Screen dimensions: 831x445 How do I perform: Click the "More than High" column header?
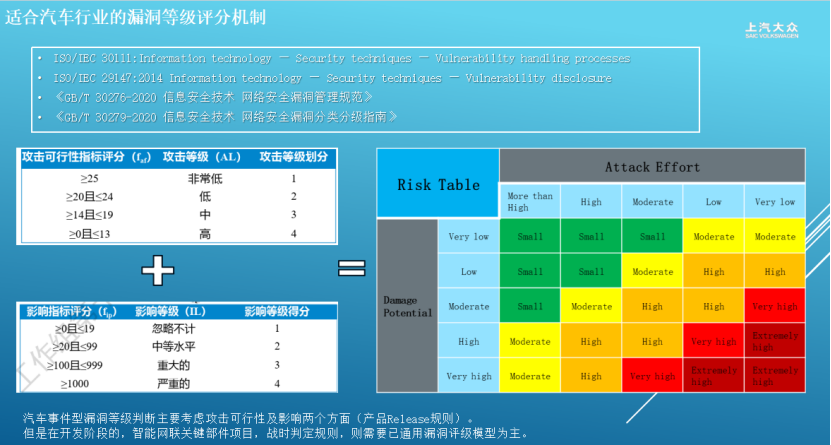[530, 201]
